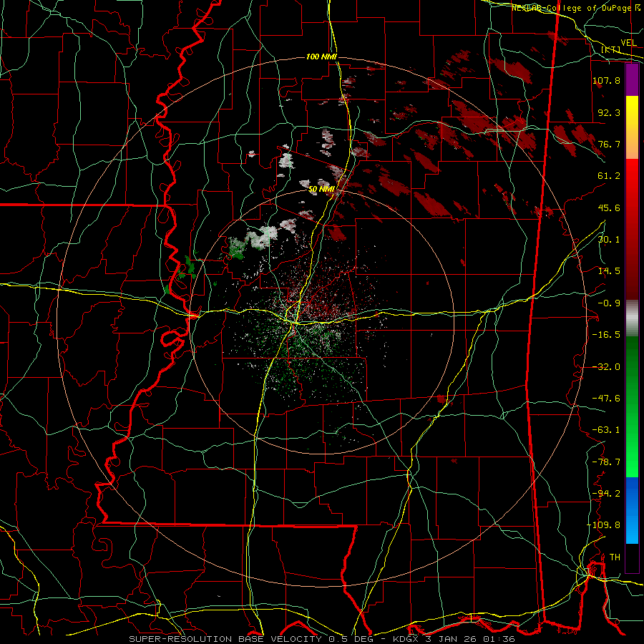
Task: Click the "100 NMI" range ring label
Action: click(x=321, y=57)
